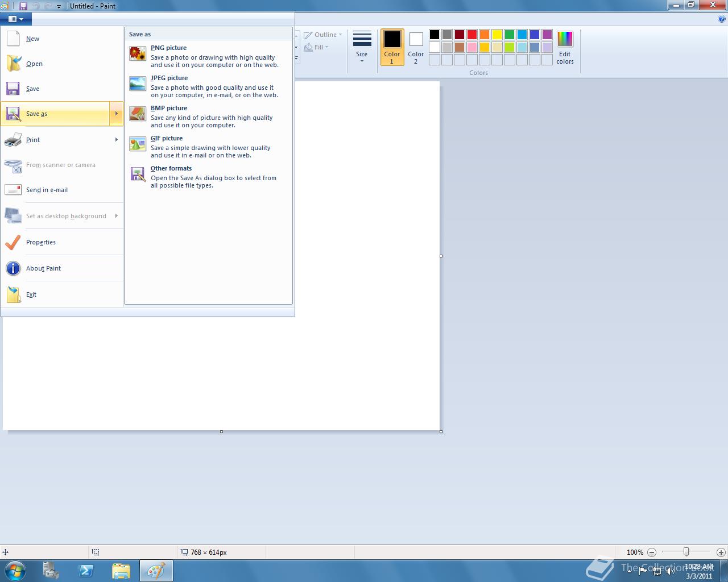Choose Open in the Paint menu
This screenshot has width=728, height=582.
tap(62, 64)
